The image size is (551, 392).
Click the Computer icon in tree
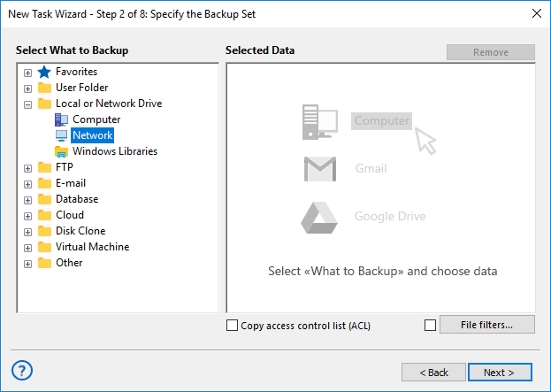[x=61, y=119]
